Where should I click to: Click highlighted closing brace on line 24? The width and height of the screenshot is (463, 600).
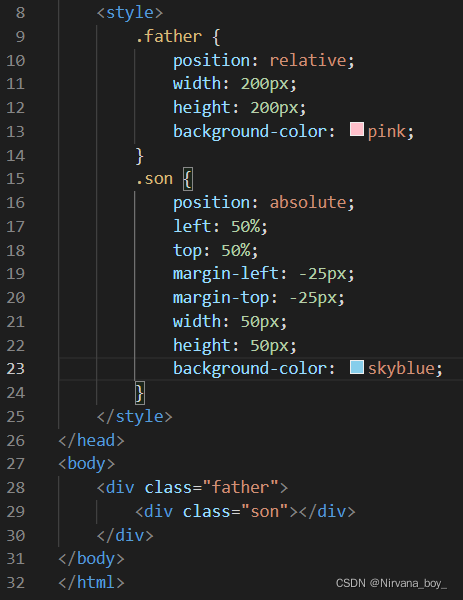(x=140, y=393)
